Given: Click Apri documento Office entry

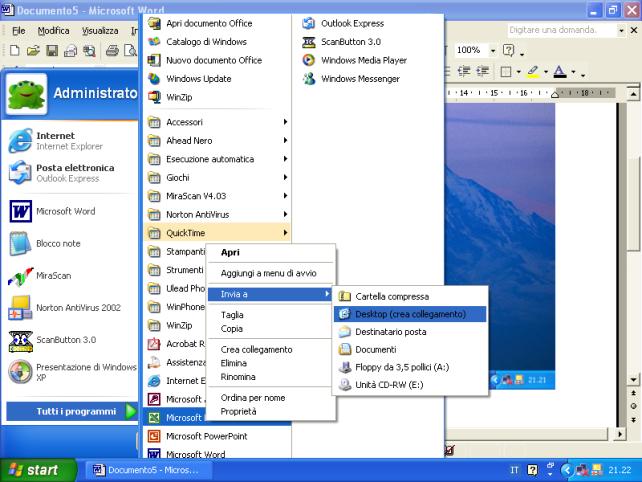Looking at the screenshot, I should [217, 23].
